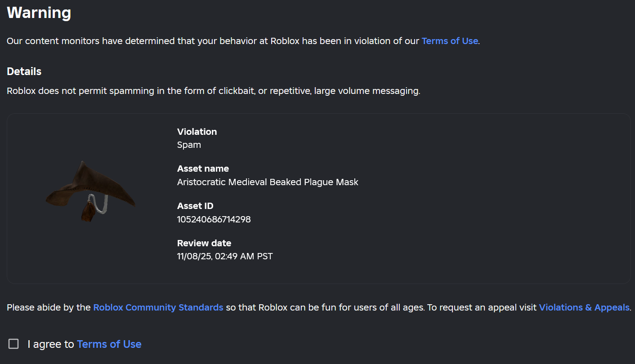Click the 'I agree to' label text
Image resolution: width=635 pixels, height=364 pixels.
pyautogui.click(x=50, y=344)
